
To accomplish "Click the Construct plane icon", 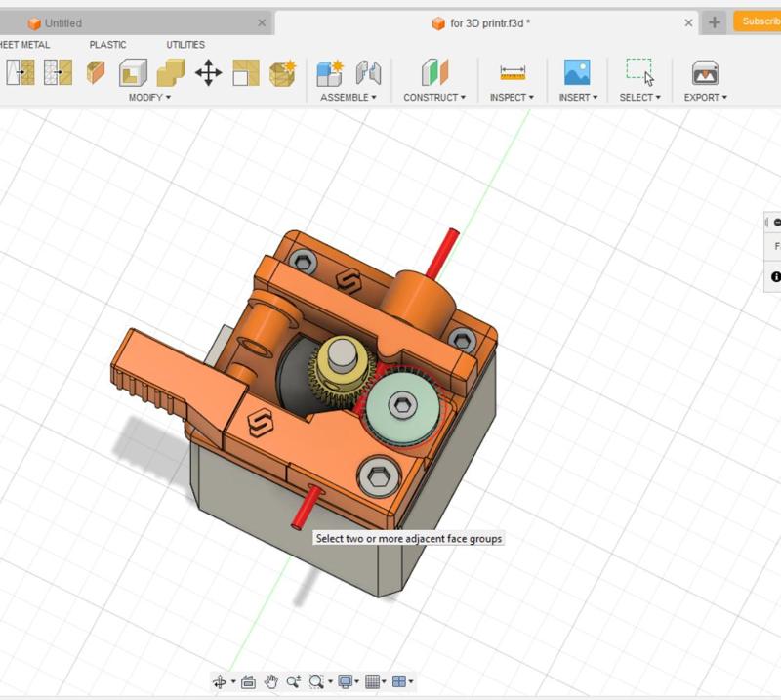I will pos(434,73).
